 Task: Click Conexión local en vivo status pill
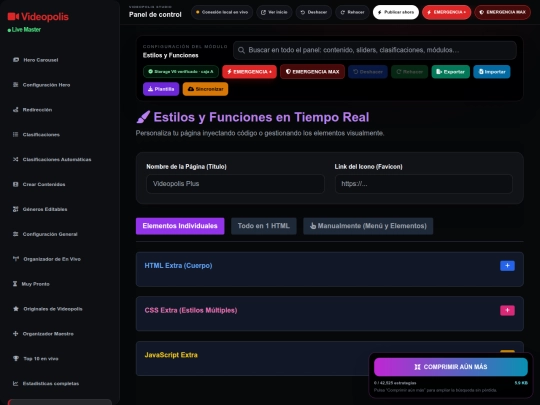222,12
